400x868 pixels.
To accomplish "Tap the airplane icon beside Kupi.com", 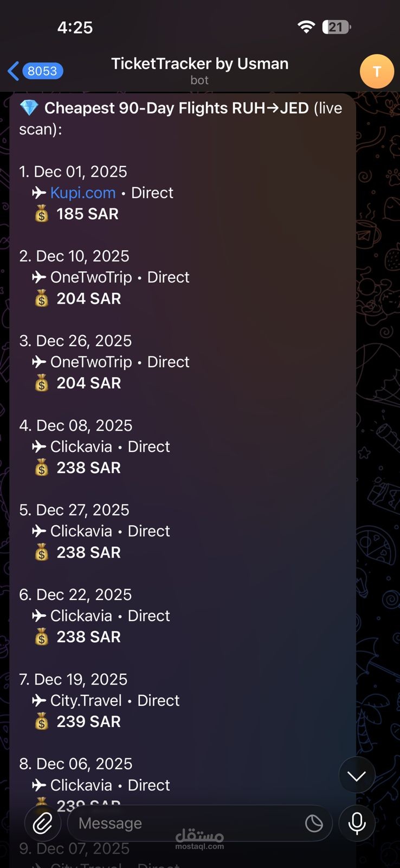I will [39, 193].
